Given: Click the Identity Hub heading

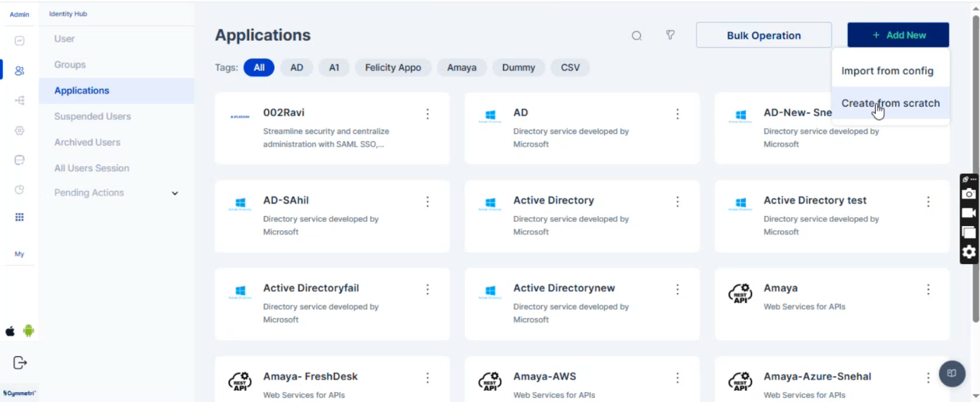Looking at the screenshot, I should click(x=68, y=14).
